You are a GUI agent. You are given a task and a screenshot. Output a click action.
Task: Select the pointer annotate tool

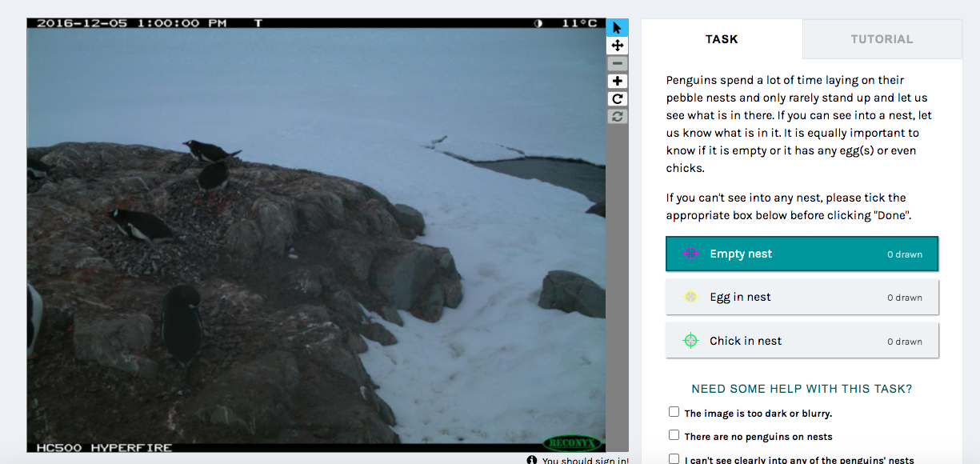(617, 27)
